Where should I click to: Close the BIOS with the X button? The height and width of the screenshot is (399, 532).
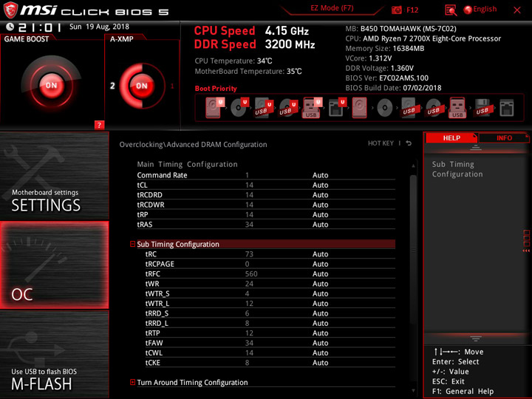click(517, 10)
